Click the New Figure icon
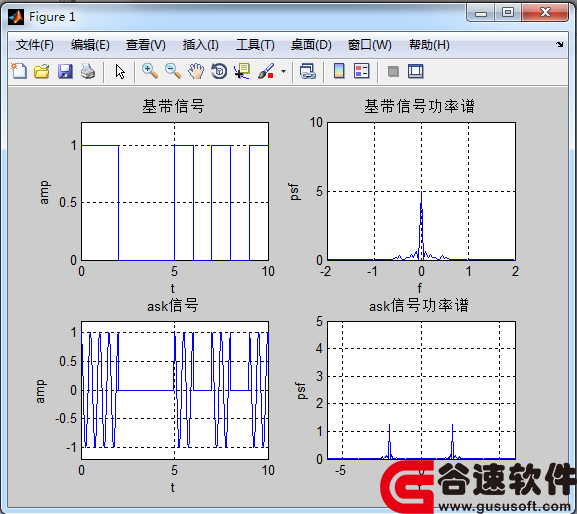Image resolution: width=577 pixels, height=514 pixels. point(19,71)
